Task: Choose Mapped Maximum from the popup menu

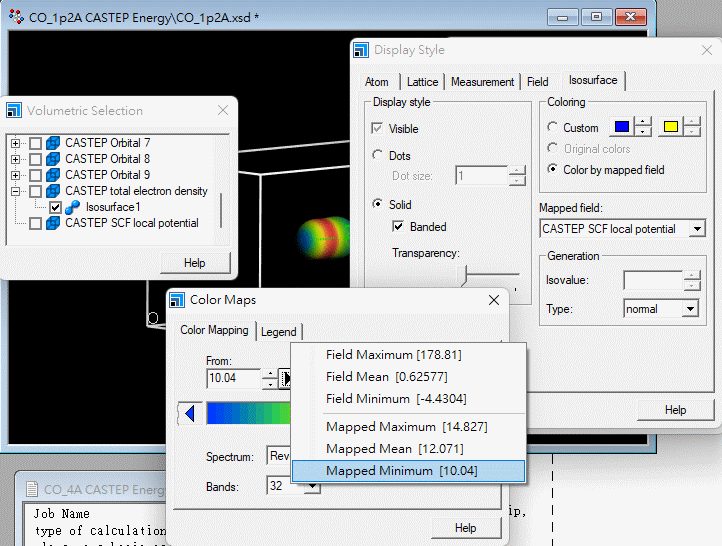Action: (393, 427)
